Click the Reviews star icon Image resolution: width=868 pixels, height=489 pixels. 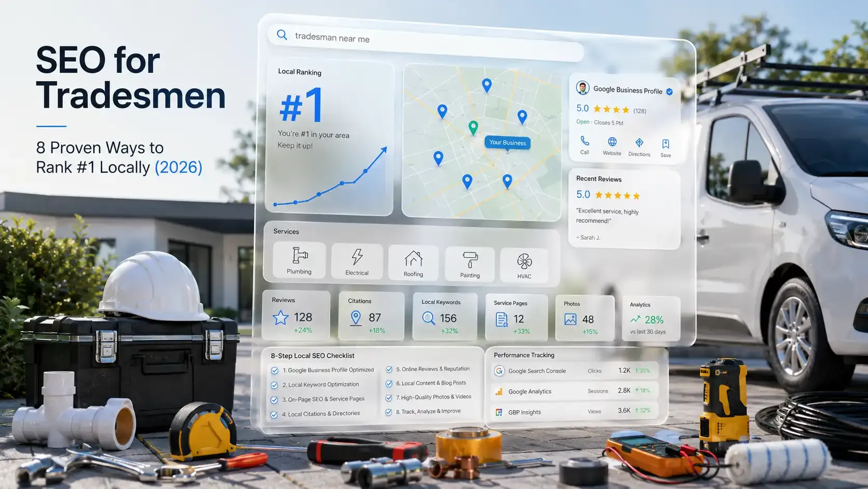[x=280, y=318]
